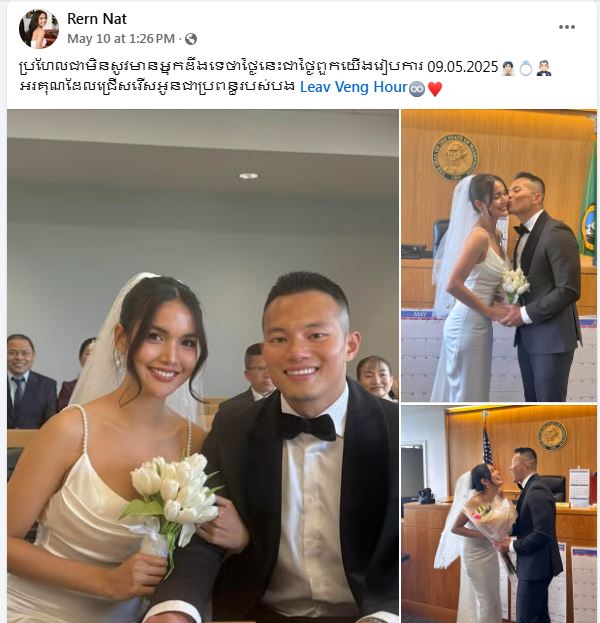Select the date 09.05.2025 in the caption
The width and height of the screenshot is (600, 623).
[x=463, y=67]
